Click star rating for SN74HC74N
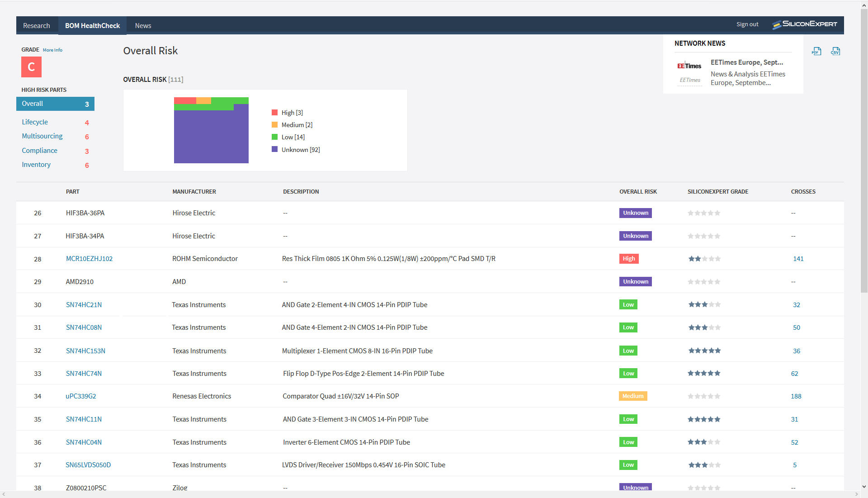The height and width of the screenshot is (498, 868). [704, 373]
